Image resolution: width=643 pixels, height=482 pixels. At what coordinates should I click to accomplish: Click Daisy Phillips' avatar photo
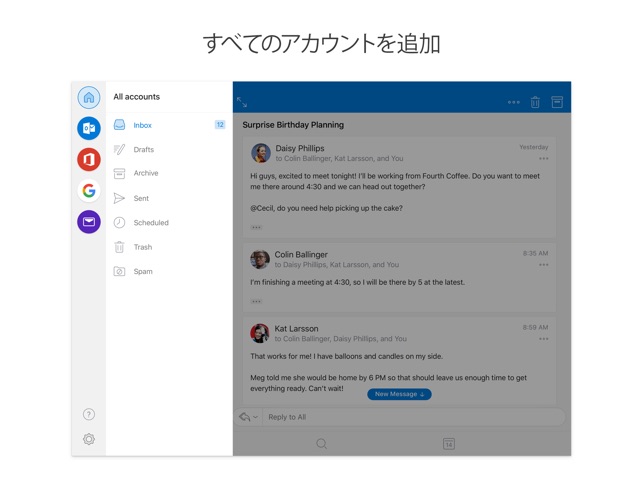pyautogui.click(x=260, y=153)
